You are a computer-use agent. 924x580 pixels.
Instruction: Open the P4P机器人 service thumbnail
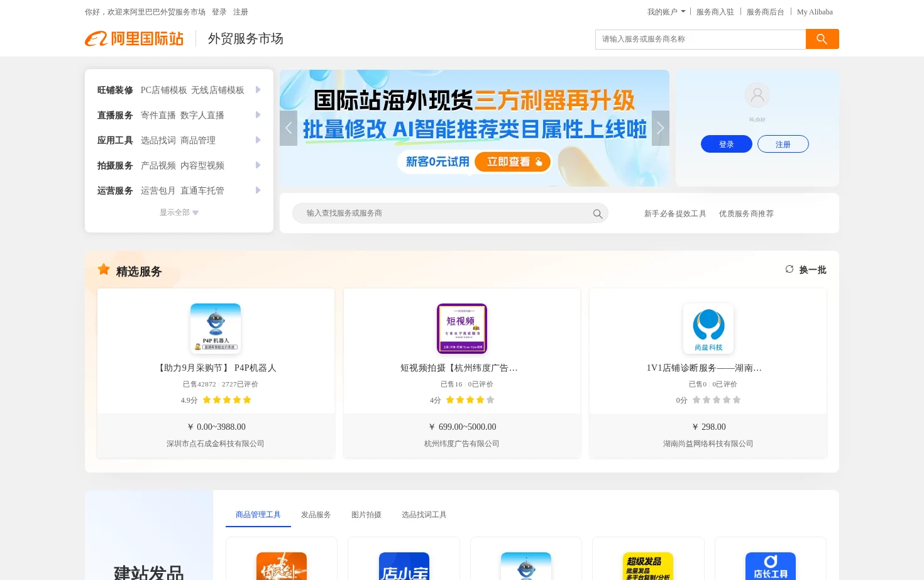coord(216,329)
